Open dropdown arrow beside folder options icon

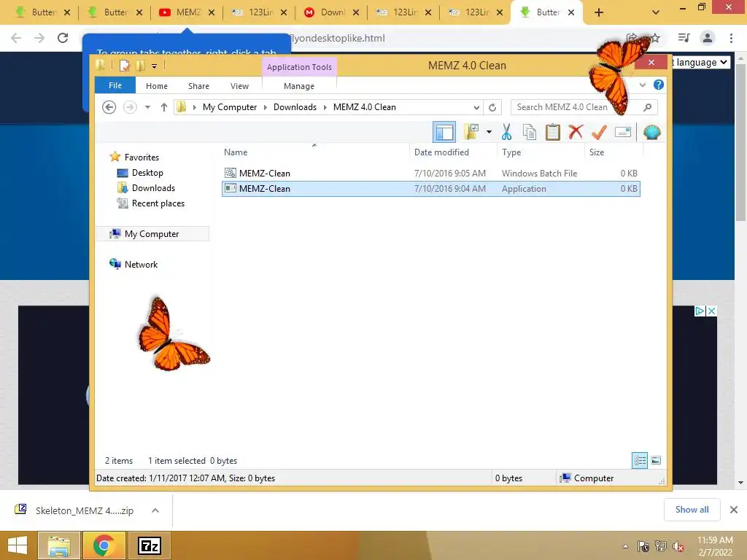489,132
